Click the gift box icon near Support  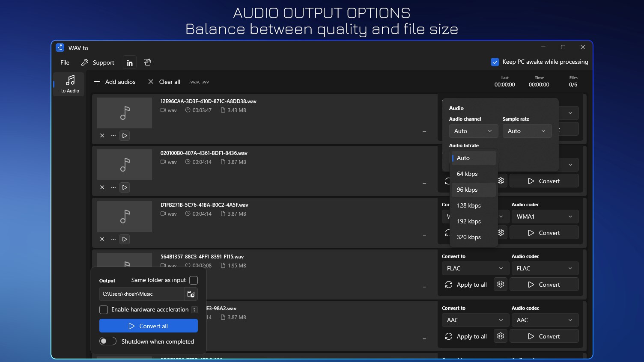click(147, 62)
